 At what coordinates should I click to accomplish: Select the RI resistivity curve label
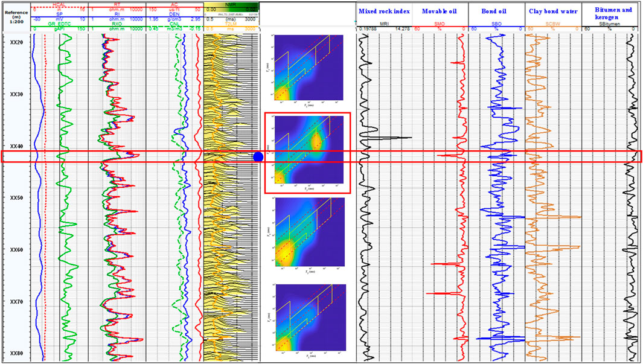[117, 13]
